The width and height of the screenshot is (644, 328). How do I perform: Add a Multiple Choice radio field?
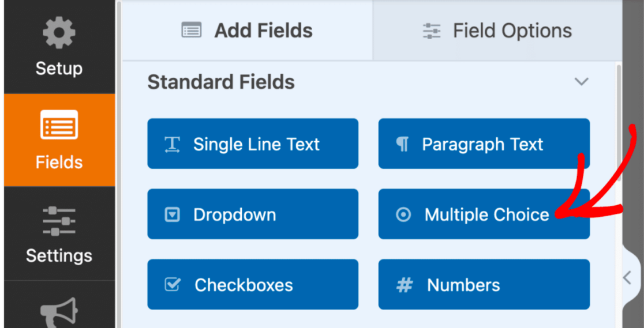click(484, 214)
